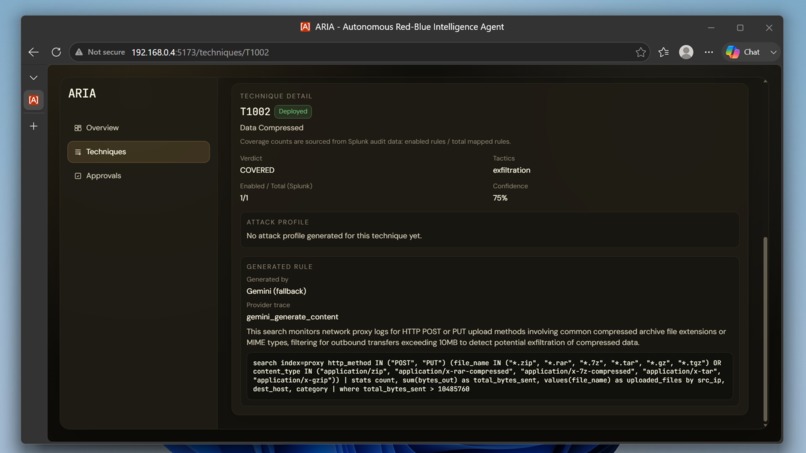Bookmark page with the star icon
Viewport: 806px width, 453px height.
tap(640, 52)
